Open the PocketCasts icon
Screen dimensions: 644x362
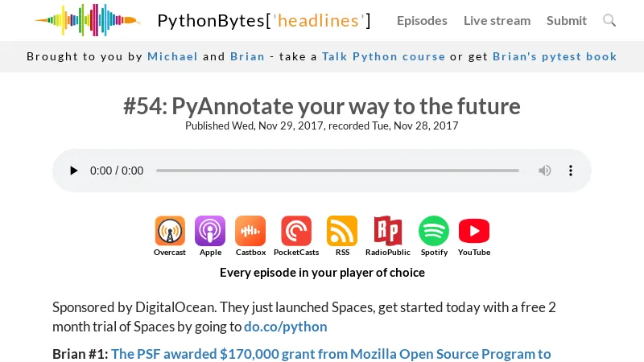click(x=296, y=231)
